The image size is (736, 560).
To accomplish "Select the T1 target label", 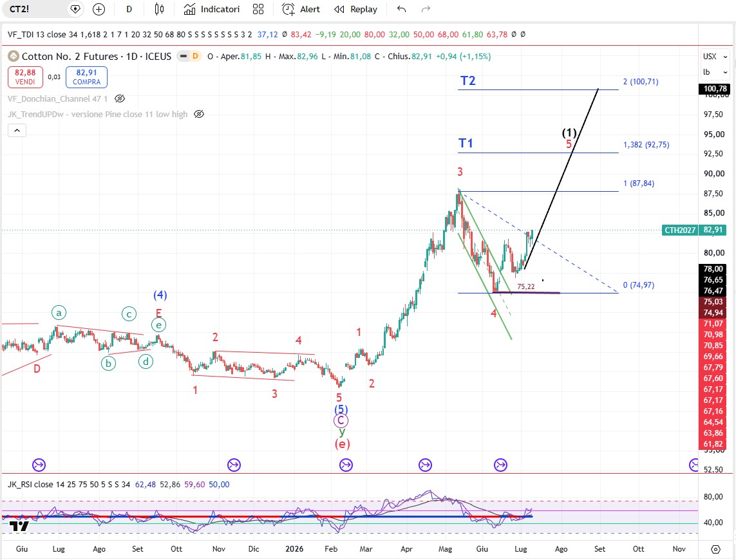I will 466,143.
